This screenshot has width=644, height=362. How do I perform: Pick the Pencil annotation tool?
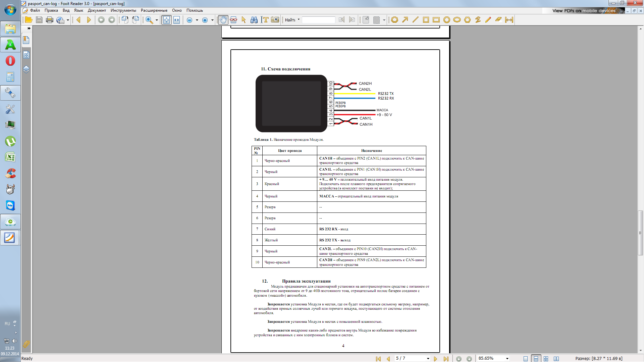pos(488,20)
